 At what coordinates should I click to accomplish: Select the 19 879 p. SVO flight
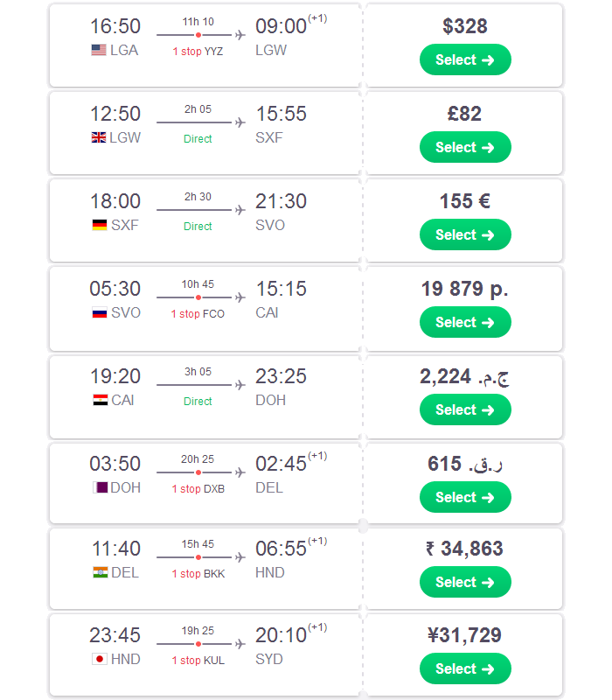point(465,322)
